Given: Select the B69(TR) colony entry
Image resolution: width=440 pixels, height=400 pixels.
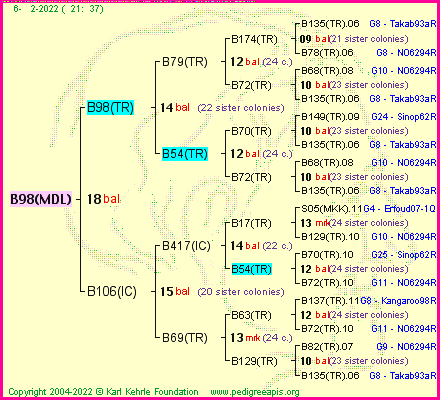Looking at the screenshot, I should tap(185, 338).
